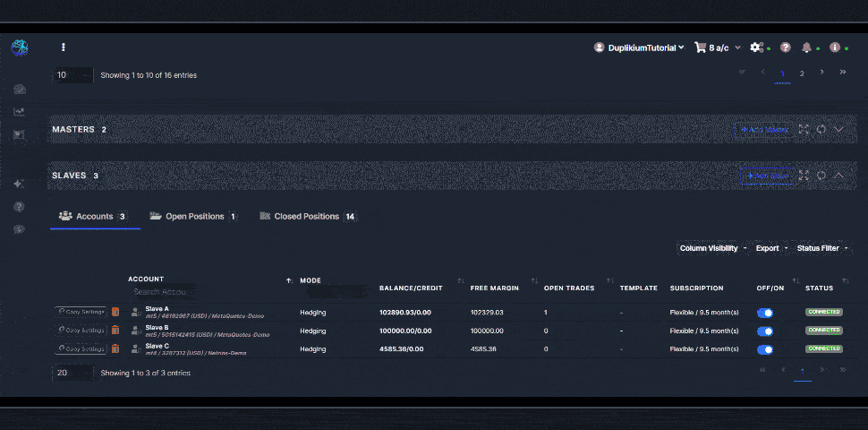
Task: Open the settings gears icon in header
Action: (x=757, y=47)
